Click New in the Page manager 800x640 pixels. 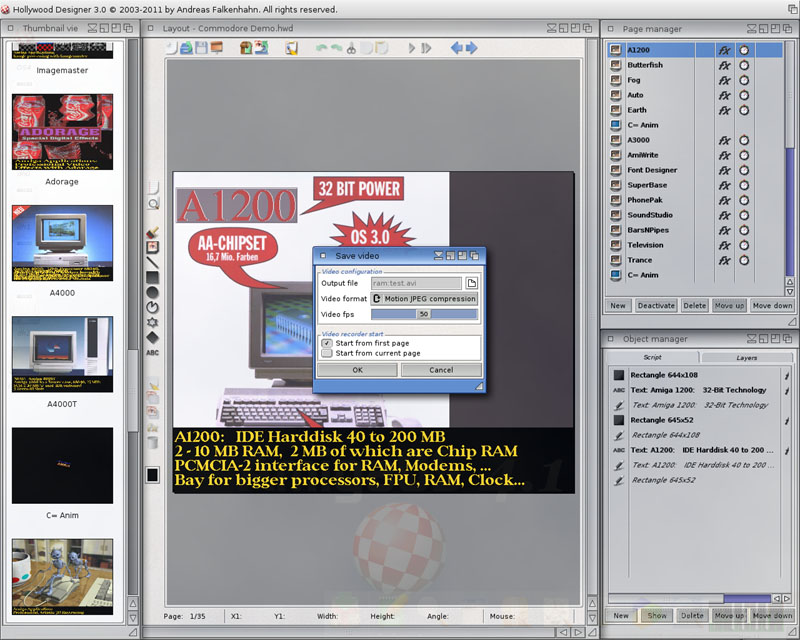point(618,306)
